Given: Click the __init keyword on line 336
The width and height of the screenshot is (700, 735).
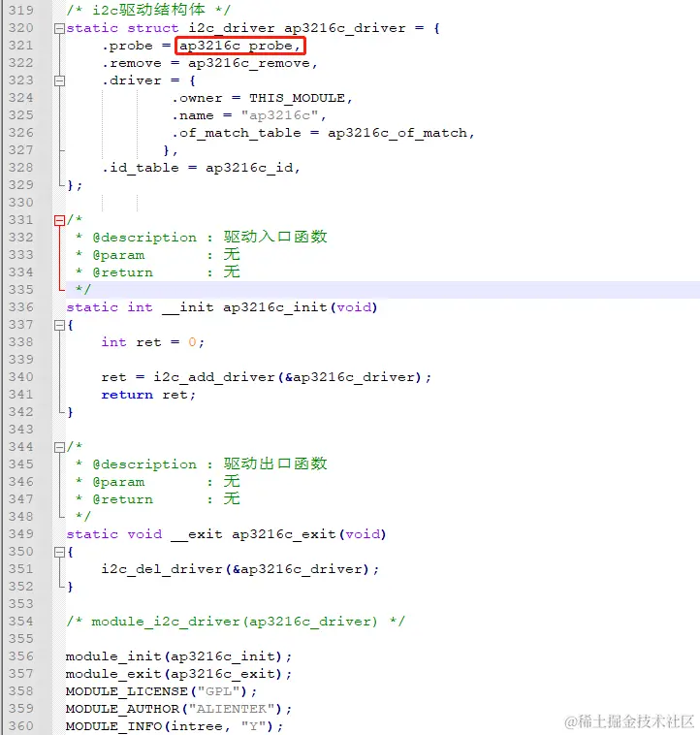Looking at the screenshot, I should click(188, 307).
